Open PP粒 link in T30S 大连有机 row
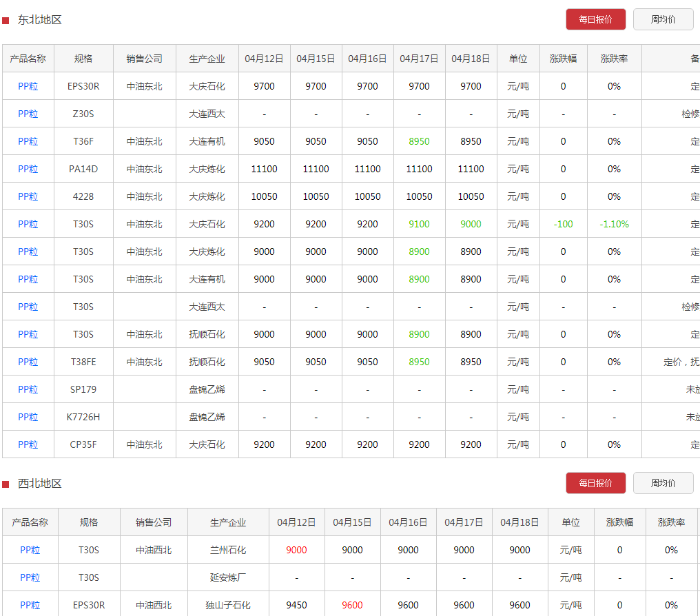700x616 pixels. 28,280
